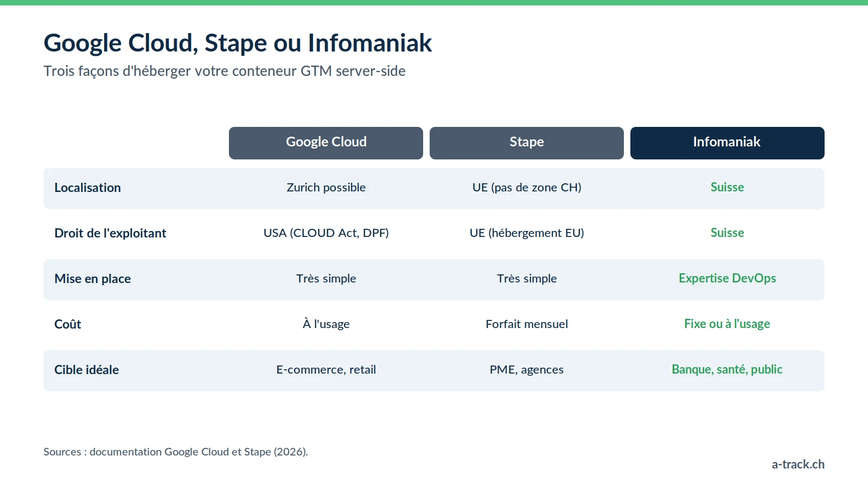
Task: Click the subtitle 'Trois façons d'héberger votre conteneur GTM server-side'
Action: (x=225, y=71)
